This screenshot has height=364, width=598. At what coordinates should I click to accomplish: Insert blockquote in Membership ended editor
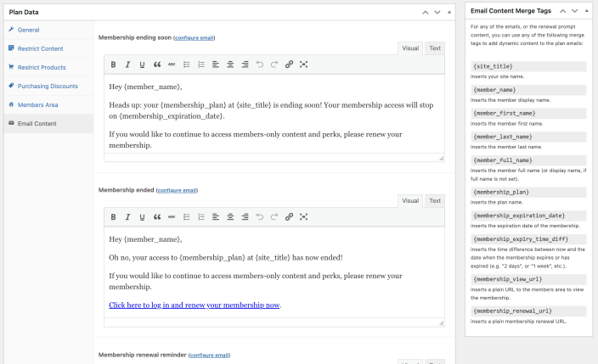coord(157,217)
